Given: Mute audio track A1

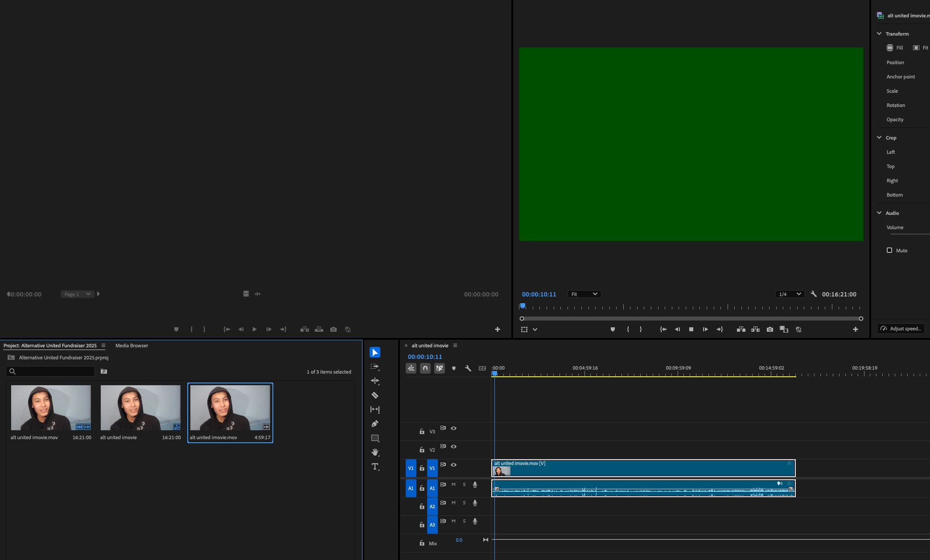Looking at the screenshot, I should (x=453, y=485).
